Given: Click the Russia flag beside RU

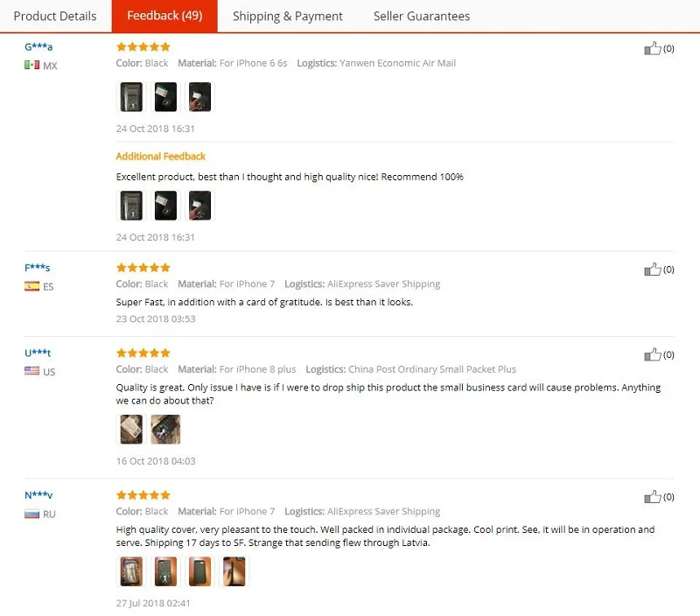Looking at the screenshot, I should click(31, 514).
